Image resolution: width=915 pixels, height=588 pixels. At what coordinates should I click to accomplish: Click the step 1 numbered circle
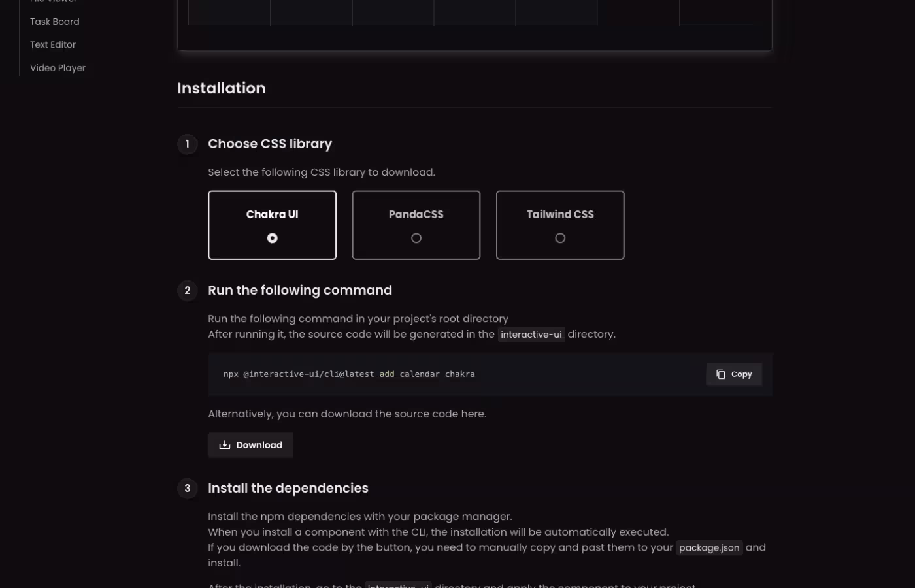point(188,144)
